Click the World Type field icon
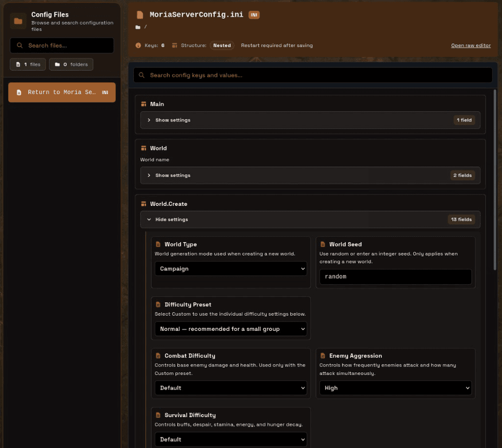Image resolution: width=502 pixels, height=448 pixels. (158, 244)
